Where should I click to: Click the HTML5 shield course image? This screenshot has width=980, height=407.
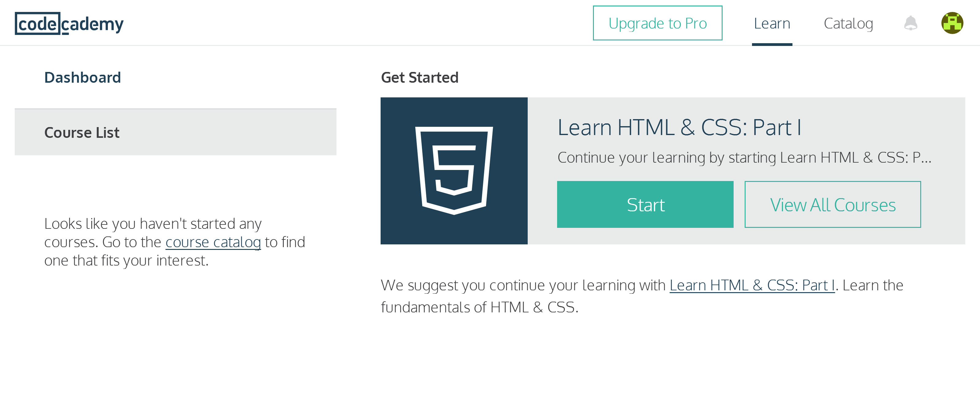[454, 171]
